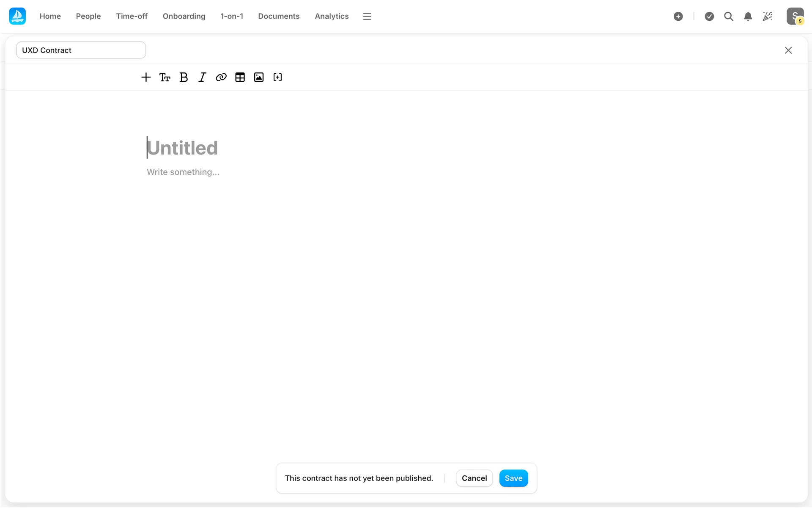Toggle bold formatting
This screenshot has width=812, height=508.
pyautogui.click(x=184, y=77)
